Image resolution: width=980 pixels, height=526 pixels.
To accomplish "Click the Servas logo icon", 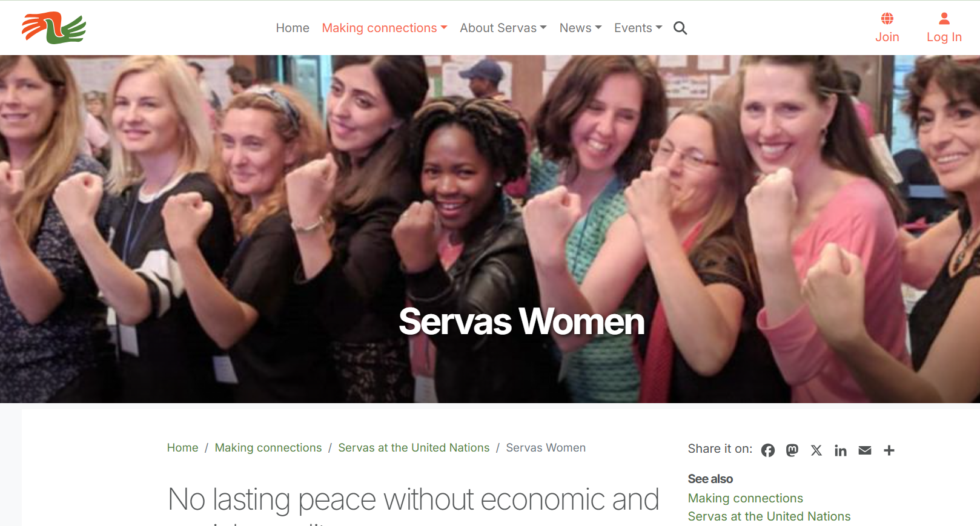I will pos(54,28).
